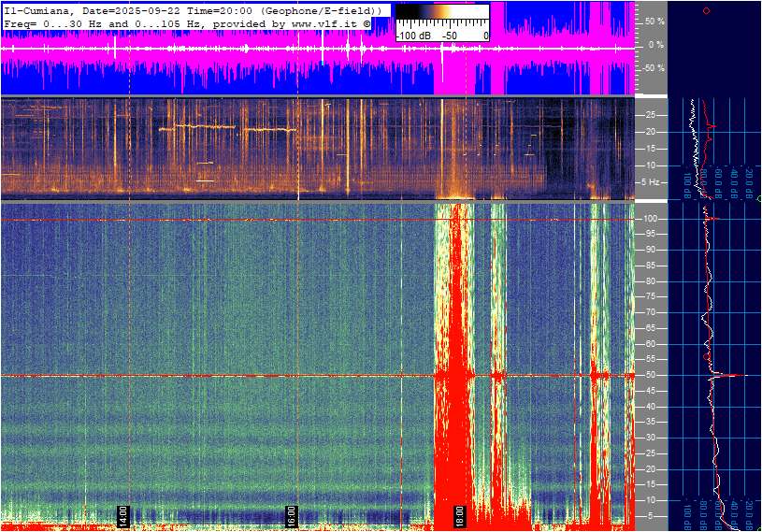Viewport: 762px width, 532px height.
Task: Click the red circle marker at top right
Action: tap(707, 10)
